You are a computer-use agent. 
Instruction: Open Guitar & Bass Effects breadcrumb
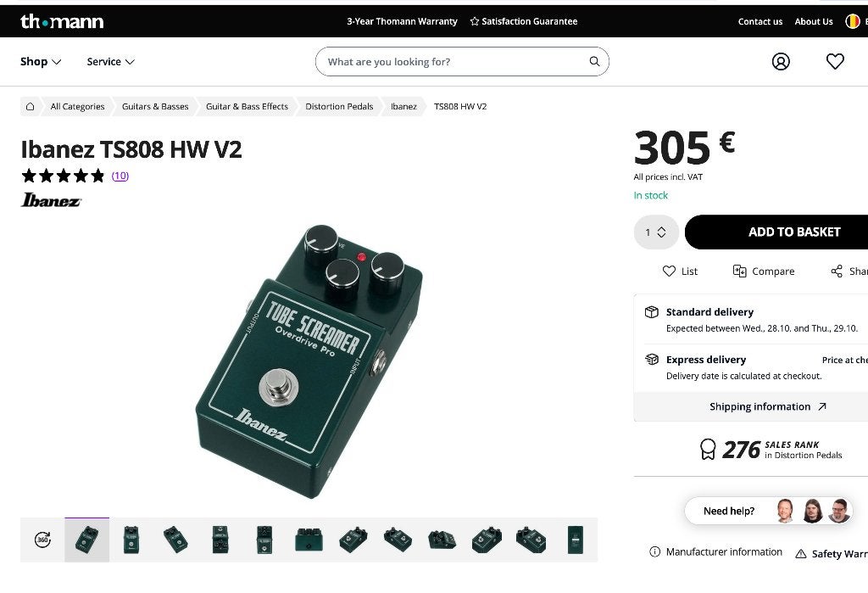[247, 106]
